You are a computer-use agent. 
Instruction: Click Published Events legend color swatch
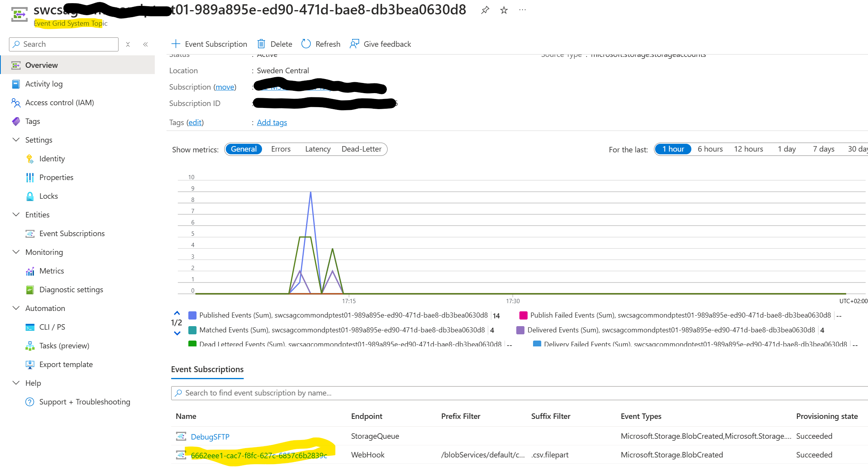coord(192,315)
